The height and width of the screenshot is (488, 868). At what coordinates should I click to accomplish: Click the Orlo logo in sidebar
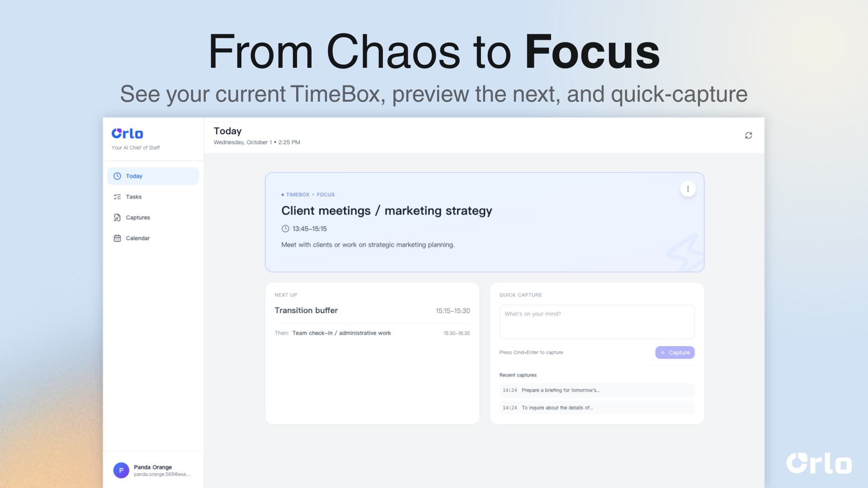[127, 134]
